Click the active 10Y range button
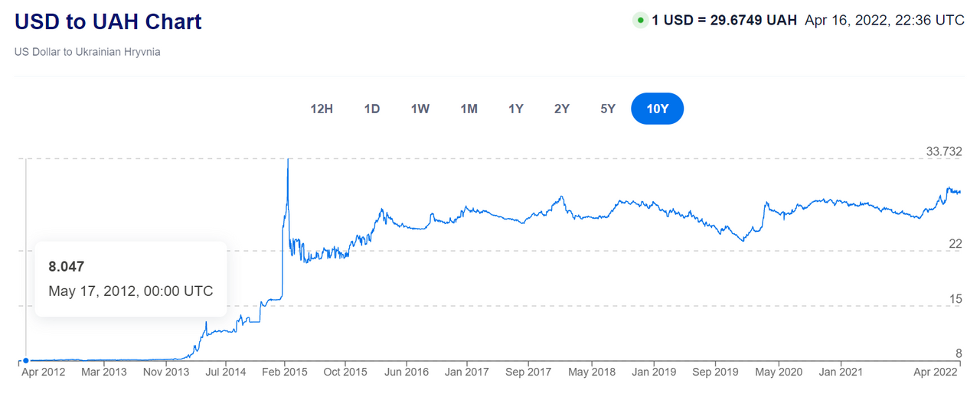This screenshot has height=400, width=980. (658, 109)
